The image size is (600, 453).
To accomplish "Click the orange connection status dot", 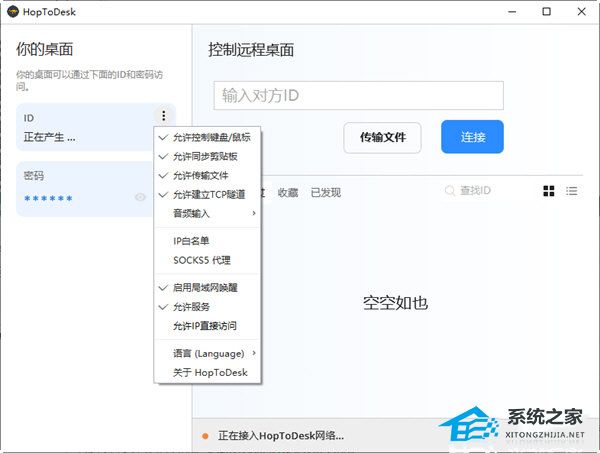I will click(x=205, y=436).
